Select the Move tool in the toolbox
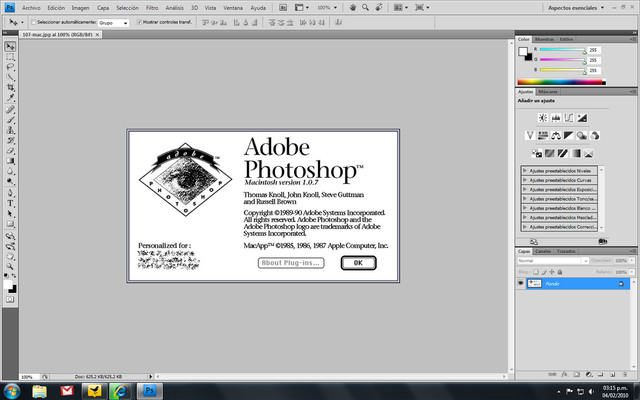The image size is (640, 400). 10,47
